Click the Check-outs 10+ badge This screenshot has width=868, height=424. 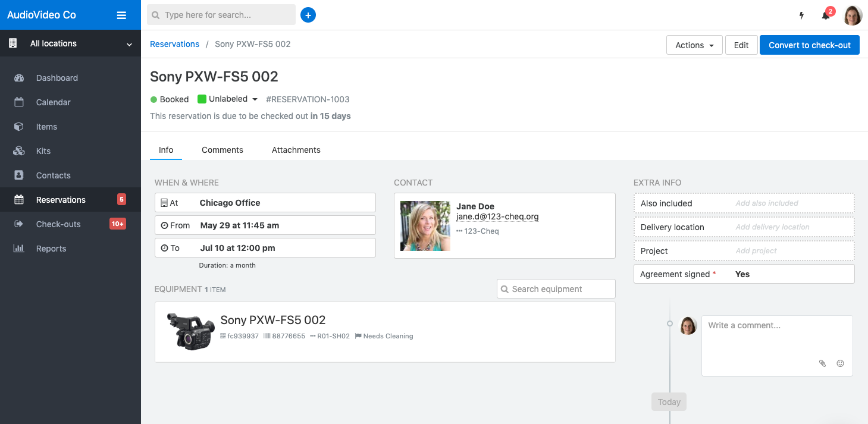pyautogui.click(x=117, y=224)
